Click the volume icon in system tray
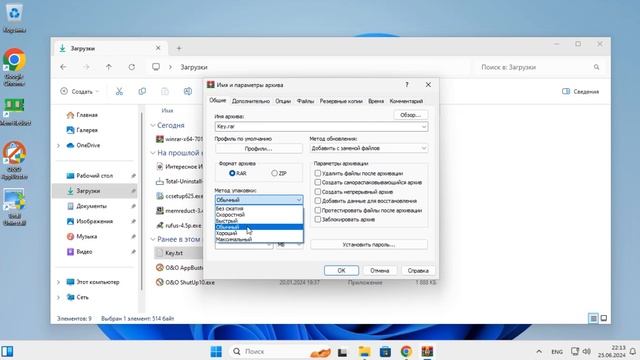The image size is (640, 360). click(587, 351)
